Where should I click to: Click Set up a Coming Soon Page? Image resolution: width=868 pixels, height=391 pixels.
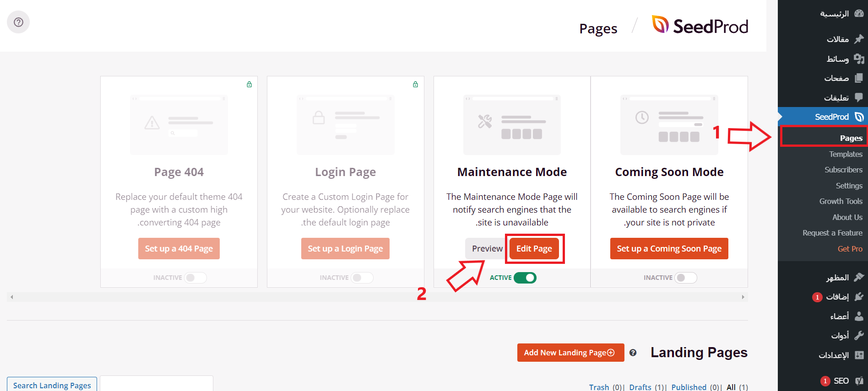[669, 249]
